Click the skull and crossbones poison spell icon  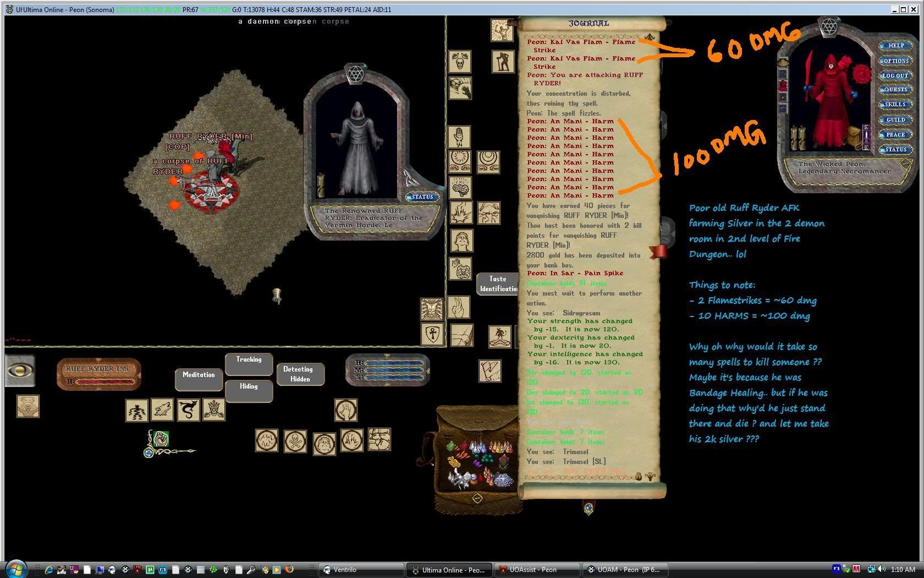(295, 441)
